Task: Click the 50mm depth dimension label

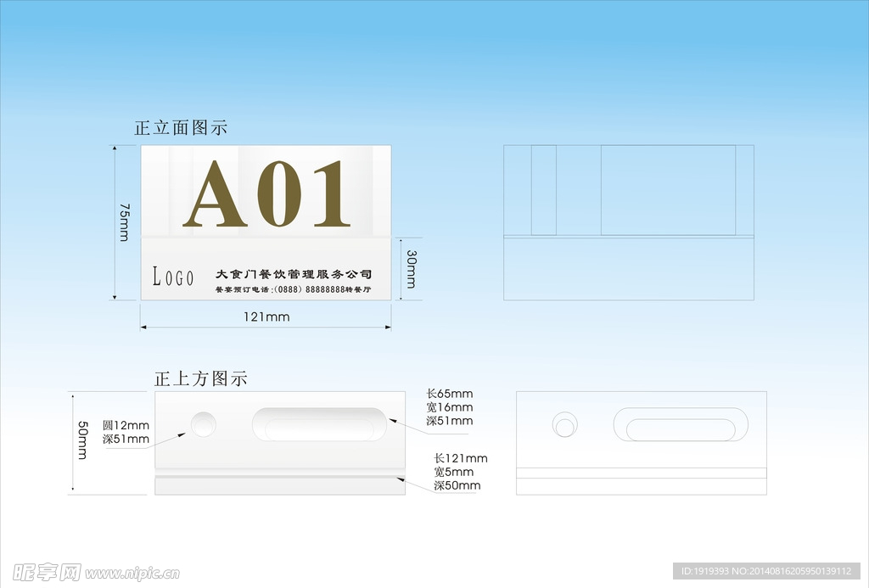Action: point(82,441)
